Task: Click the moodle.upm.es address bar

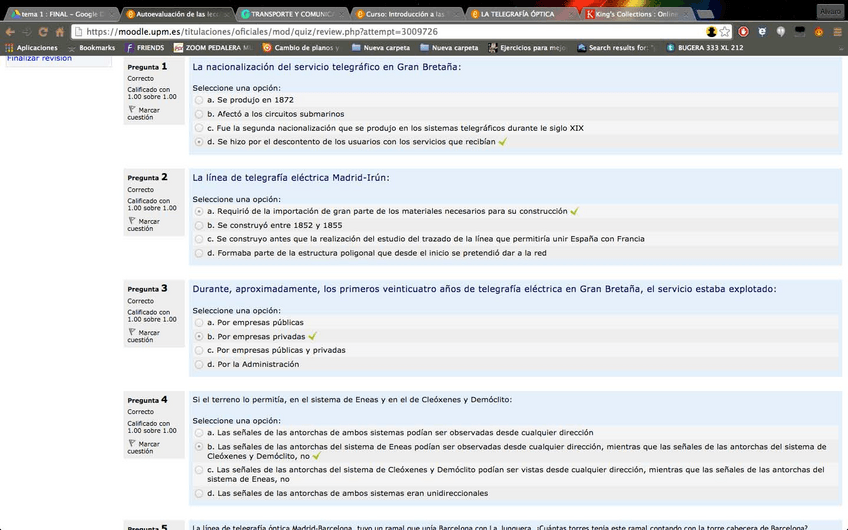Action: (400, 32)
